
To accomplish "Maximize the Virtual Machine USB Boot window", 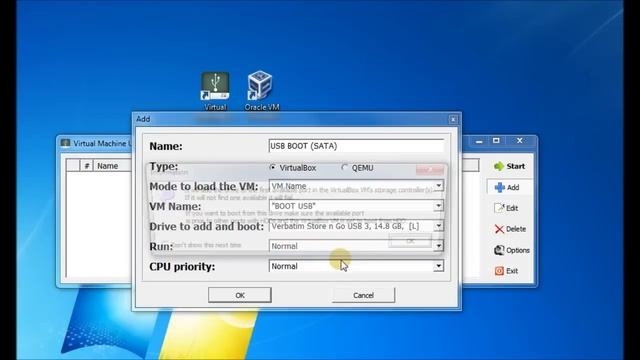I will coord(496,140).
